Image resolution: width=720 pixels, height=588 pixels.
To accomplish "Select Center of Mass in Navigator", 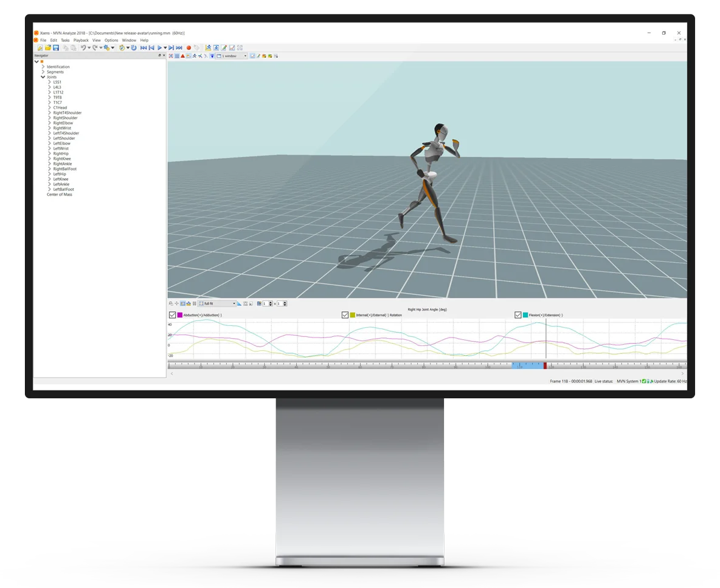I will coord(60,195).
